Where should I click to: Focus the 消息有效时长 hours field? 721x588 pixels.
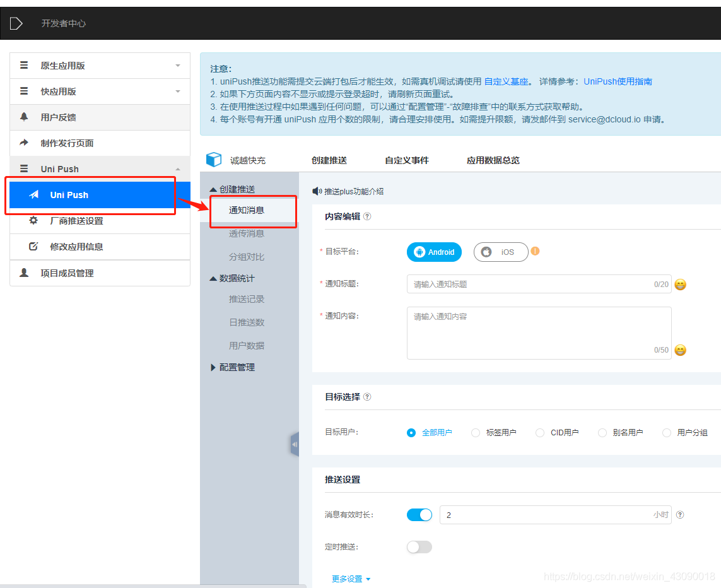(x=556, y=515)
